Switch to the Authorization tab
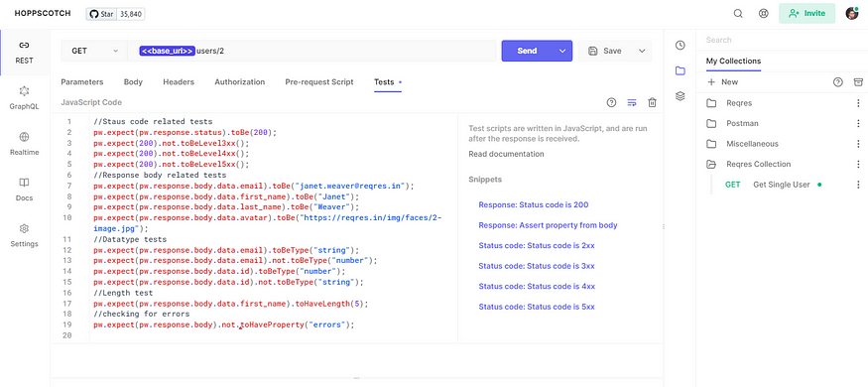Image resolution: width=868 pixels, height=387 pixels. pos(240,82)
